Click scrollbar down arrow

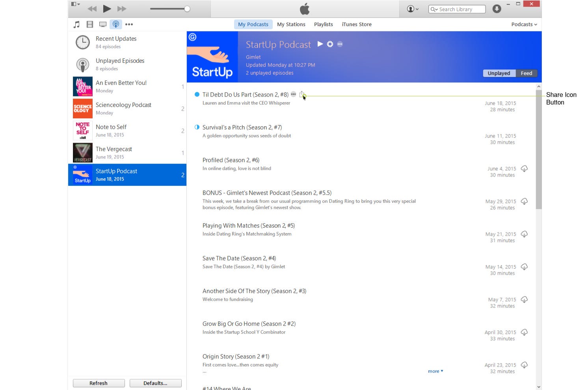538,387
